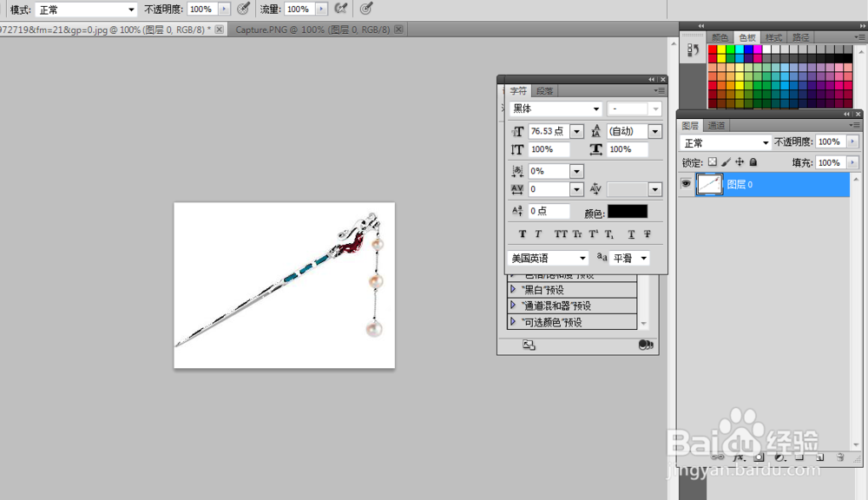Toggle subscript text style
The width and height of the screenshot is (868, 500).
(609, 234)
